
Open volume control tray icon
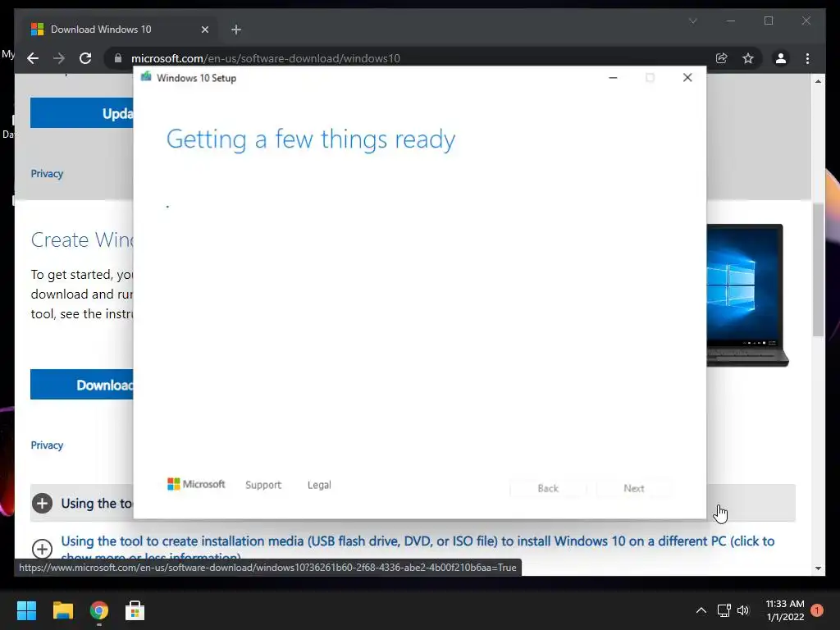click(743, 610)
